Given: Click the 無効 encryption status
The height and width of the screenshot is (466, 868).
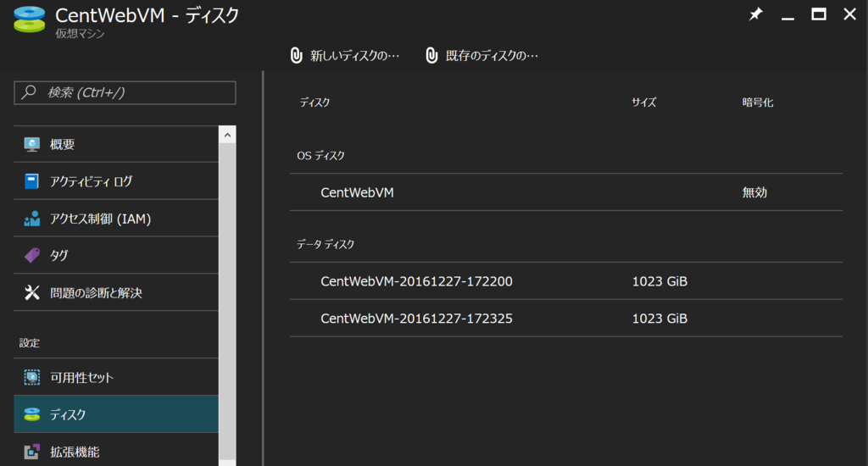Looking at the screenshot, I should 754,192.
